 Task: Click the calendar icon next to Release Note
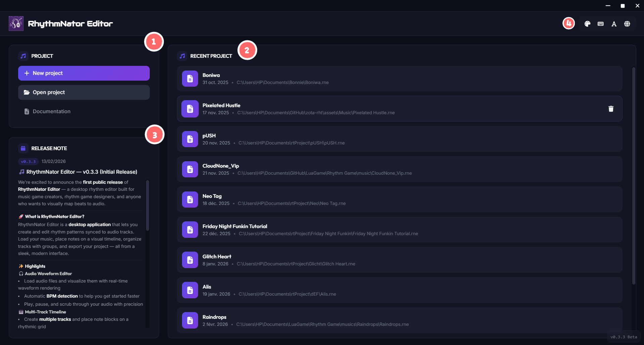(23, 148)
